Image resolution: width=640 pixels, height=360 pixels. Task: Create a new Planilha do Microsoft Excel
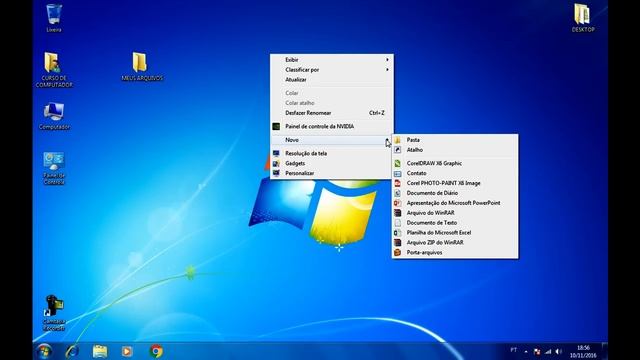(455, 233)
